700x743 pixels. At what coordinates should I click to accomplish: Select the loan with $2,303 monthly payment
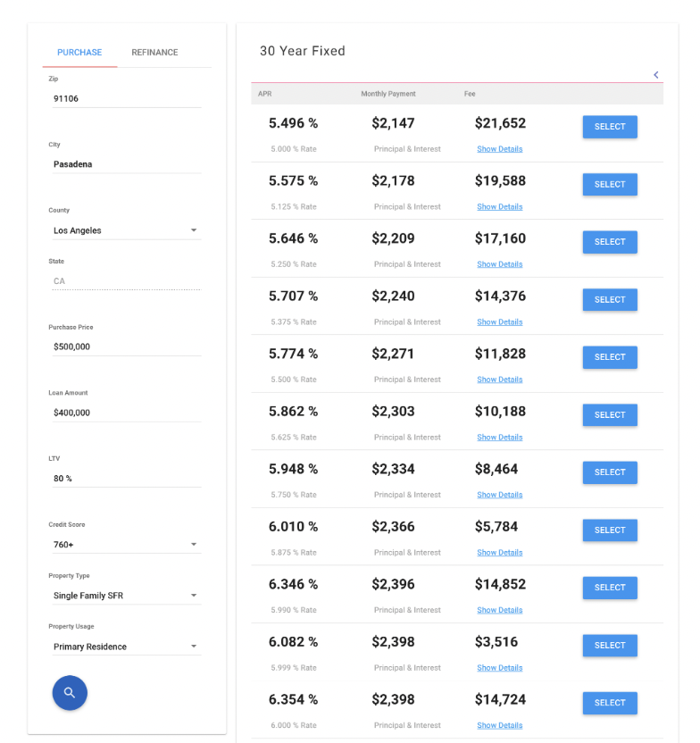[609, 414]
